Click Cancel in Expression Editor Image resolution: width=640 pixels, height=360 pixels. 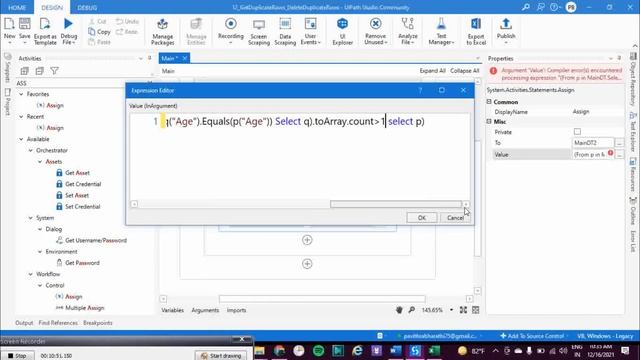point(455,218)
